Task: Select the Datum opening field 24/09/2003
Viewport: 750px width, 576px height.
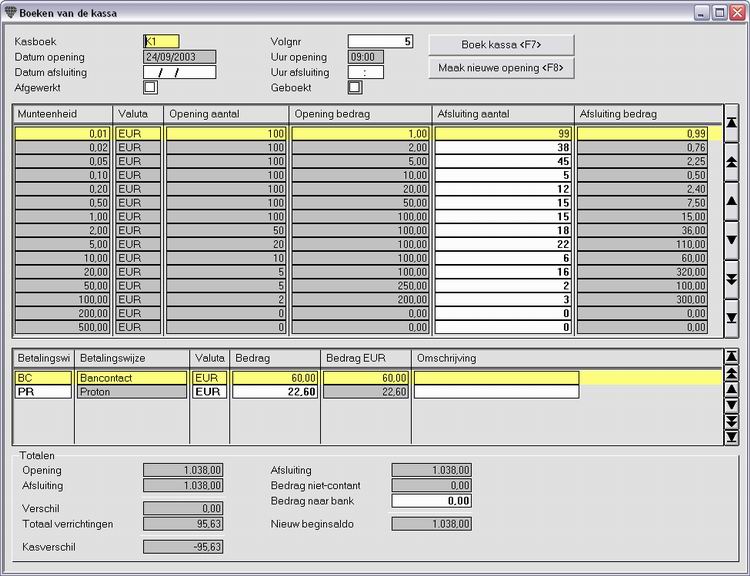Action: pyautogui.click(x=180, y=57)
